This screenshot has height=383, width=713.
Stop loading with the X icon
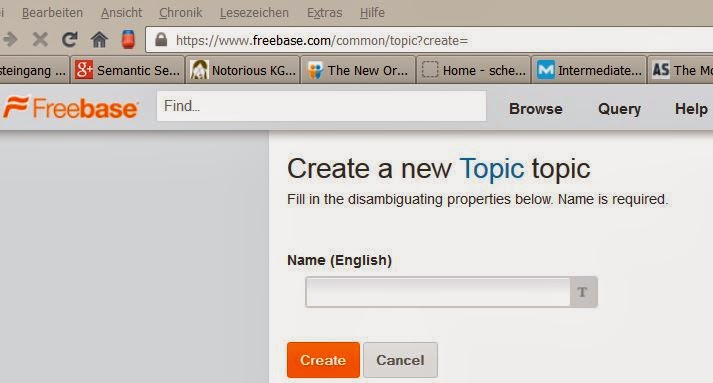tap(40, 40)
